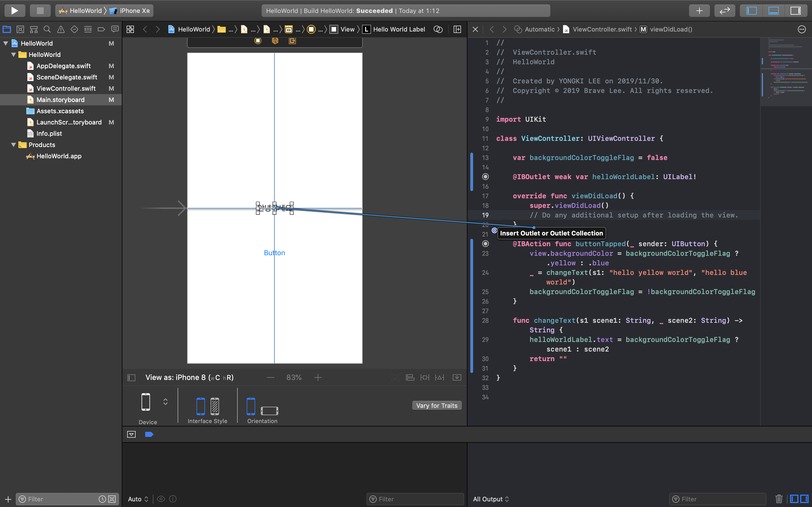Toggle the Debug area panel visibility

pyautogui.click(x=773, y=10)
